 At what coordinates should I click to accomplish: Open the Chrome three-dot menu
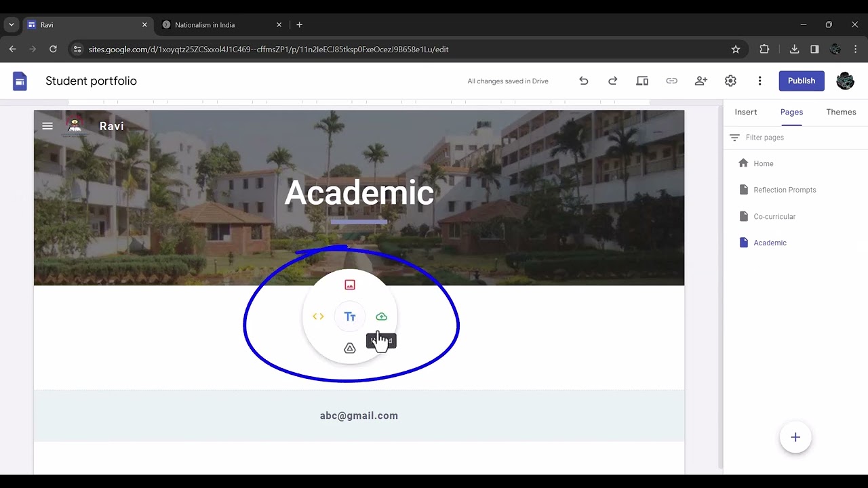click(x=855, y=49)
